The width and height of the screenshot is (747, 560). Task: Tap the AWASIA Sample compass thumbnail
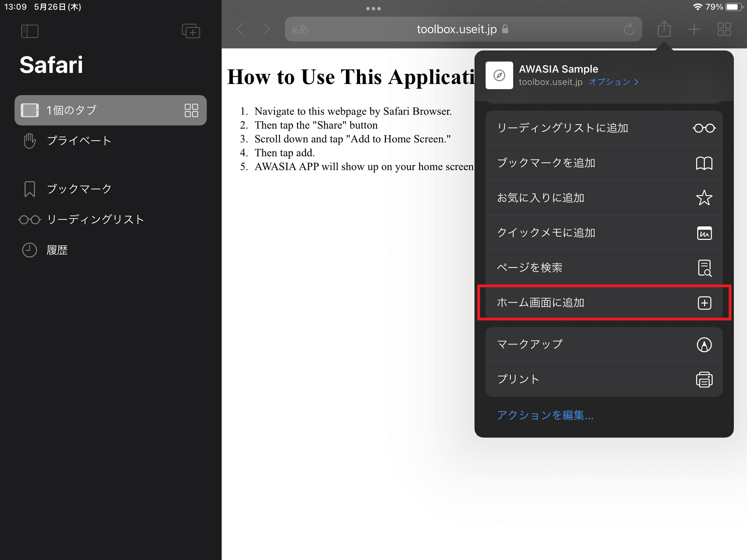(x=499, y=75)
